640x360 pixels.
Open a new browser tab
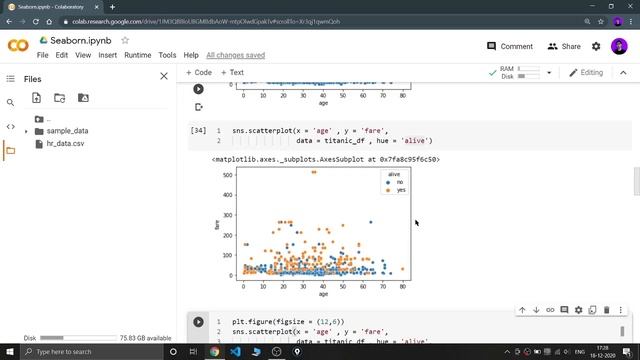point(112,7)
